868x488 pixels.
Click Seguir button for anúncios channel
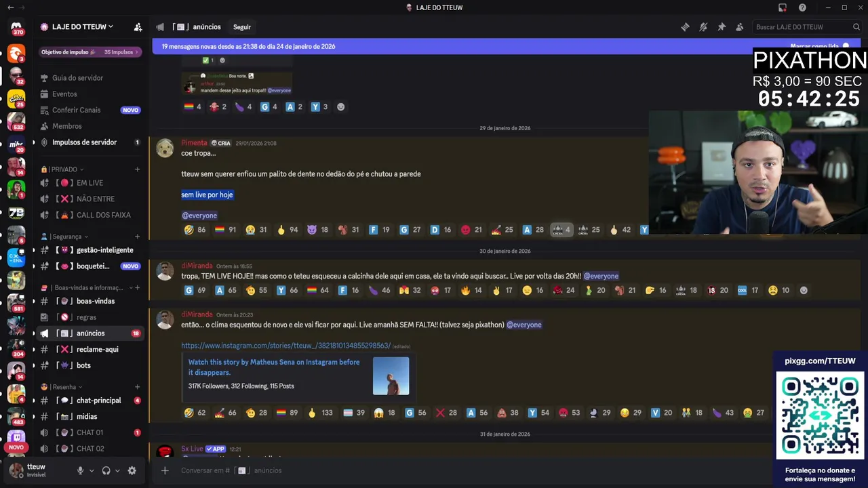(242, 27)
